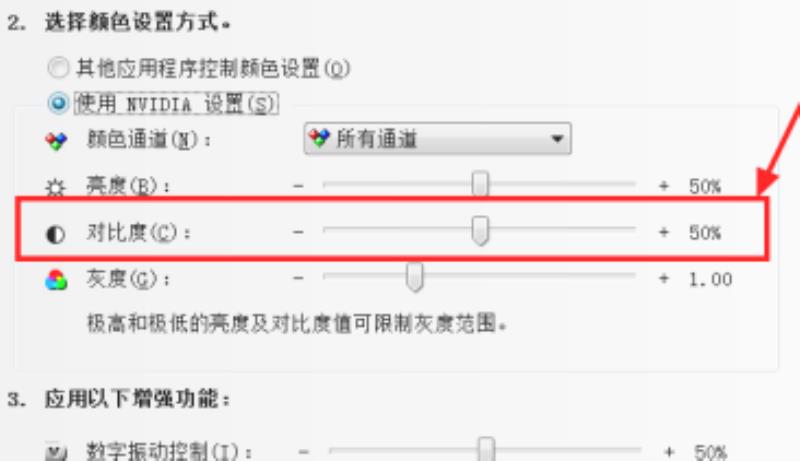Click the contrast half-circle icon

(56, 234)
